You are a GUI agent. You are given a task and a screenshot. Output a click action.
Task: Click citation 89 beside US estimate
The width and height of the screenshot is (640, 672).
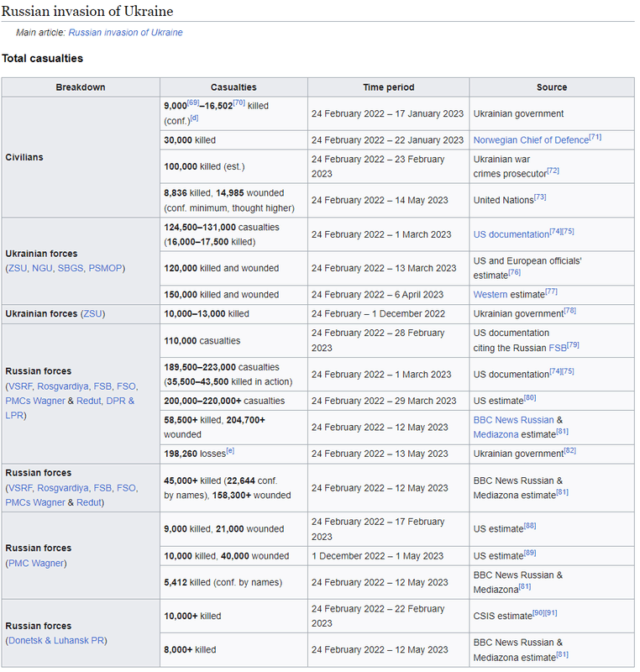tap(530, 553)
